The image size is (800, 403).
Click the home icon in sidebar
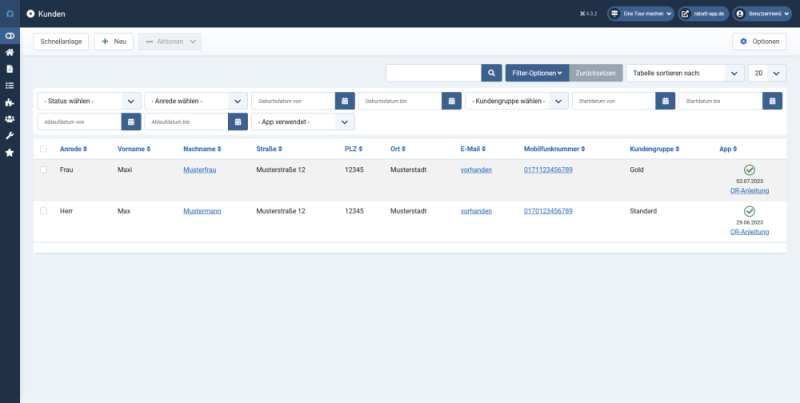pyautogui.click(x=10, y=52)
